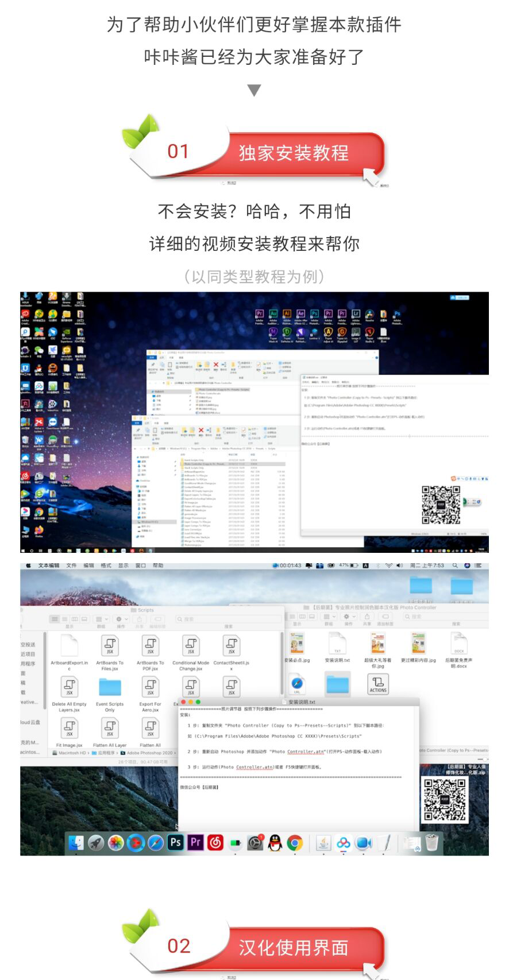Open Finder from the Mac dock

click(76, 843)
